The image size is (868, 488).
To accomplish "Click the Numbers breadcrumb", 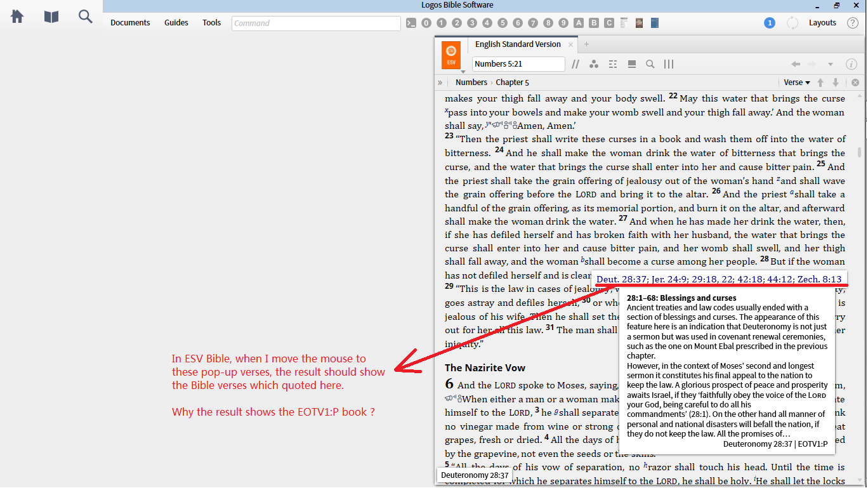I will [x=471, y=82].
